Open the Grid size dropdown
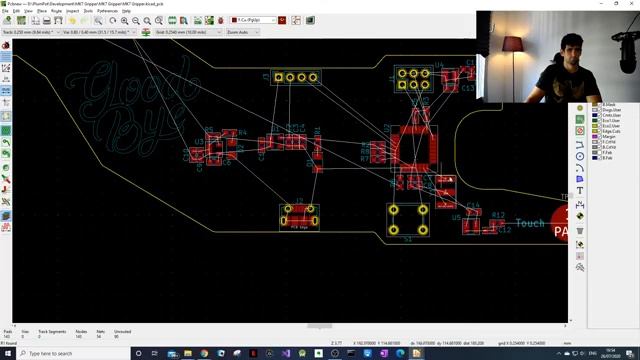The height and width of the screenshot is (360, 640). click(188, 32)
